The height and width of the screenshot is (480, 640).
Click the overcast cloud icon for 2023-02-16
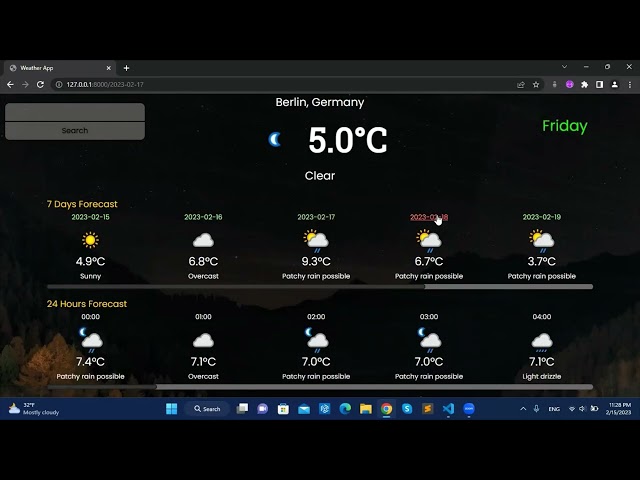coord(203,240)
